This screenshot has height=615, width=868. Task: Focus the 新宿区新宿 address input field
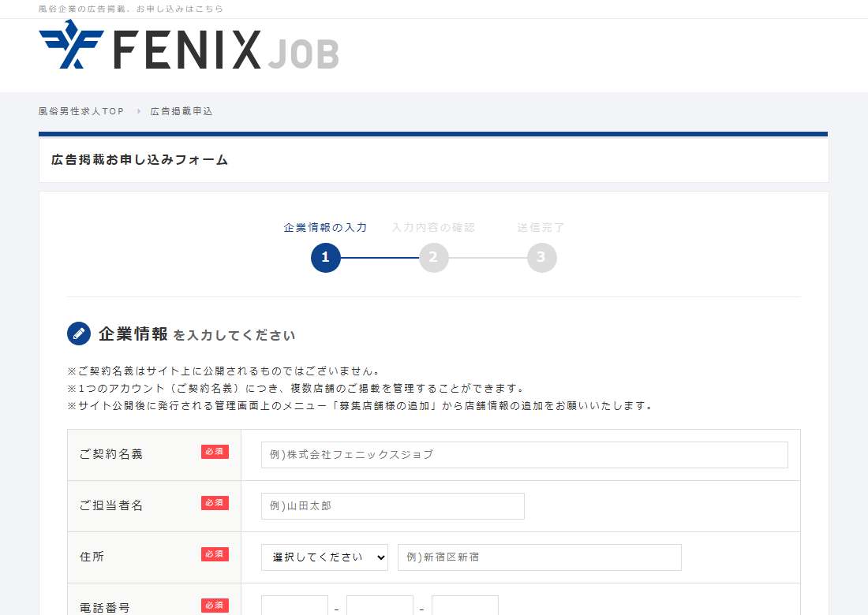(539, 557)
